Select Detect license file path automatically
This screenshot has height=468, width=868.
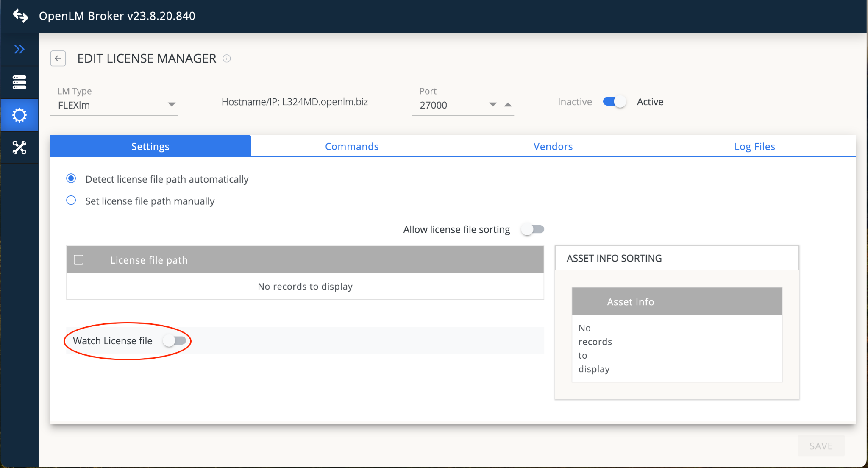point(71,179)
